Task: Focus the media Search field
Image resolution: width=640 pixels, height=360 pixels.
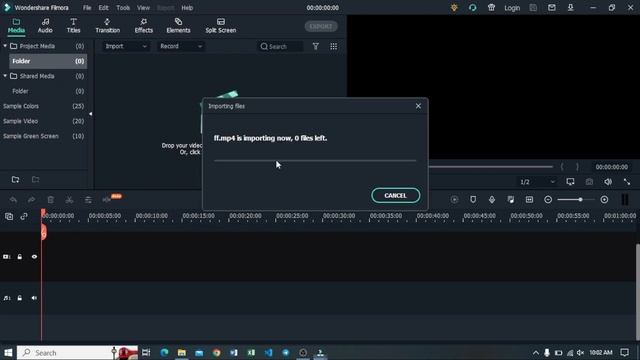Action: [281, 47]
